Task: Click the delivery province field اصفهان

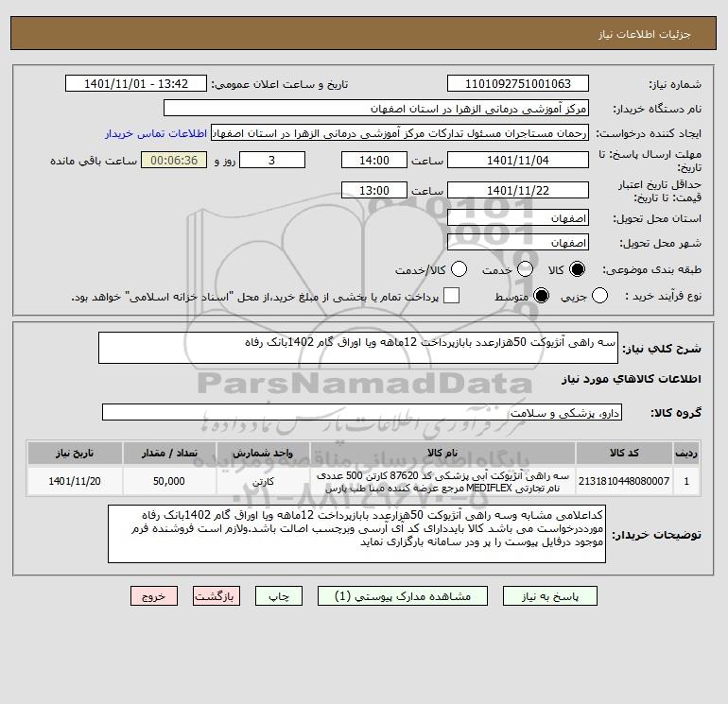Action: coord(518,217)
